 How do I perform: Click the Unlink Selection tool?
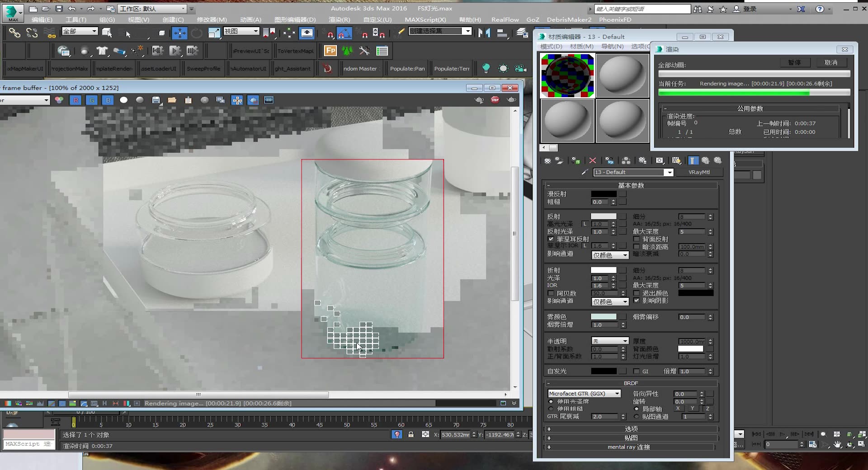[x=32, y=33]
